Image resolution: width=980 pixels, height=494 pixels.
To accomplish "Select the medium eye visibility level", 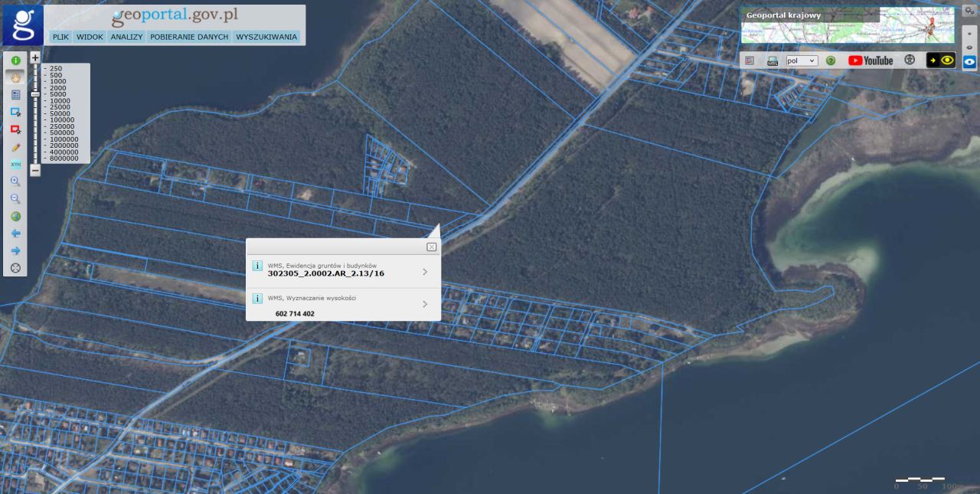I will coord(969,47).
